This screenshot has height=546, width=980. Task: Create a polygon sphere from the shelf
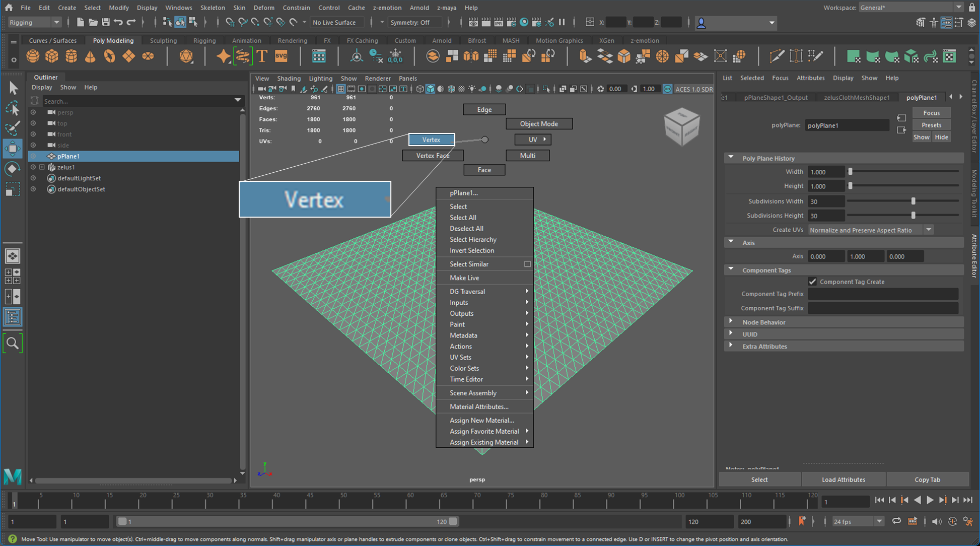coord(33,56)
